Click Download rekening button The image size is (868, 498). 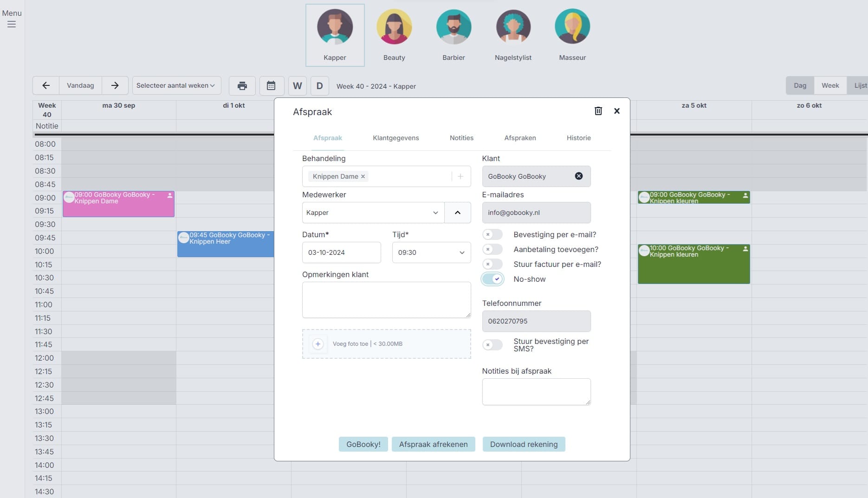(x=524, y=444)
